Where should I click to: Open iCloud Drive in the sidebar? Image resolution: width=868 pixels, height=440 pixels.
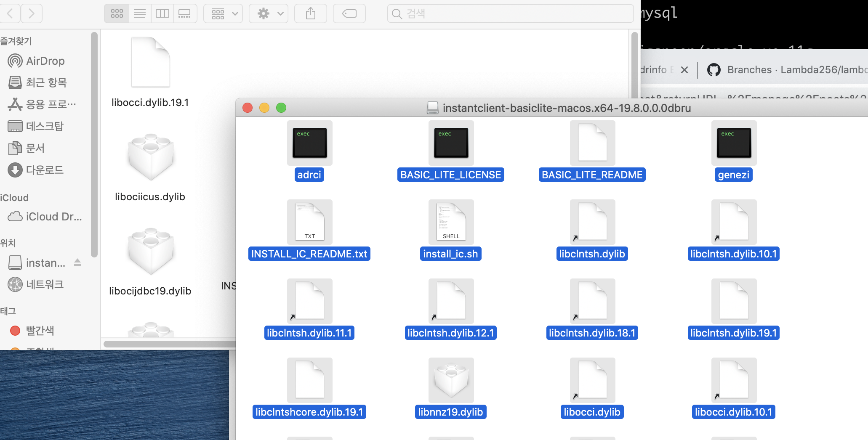45,217
